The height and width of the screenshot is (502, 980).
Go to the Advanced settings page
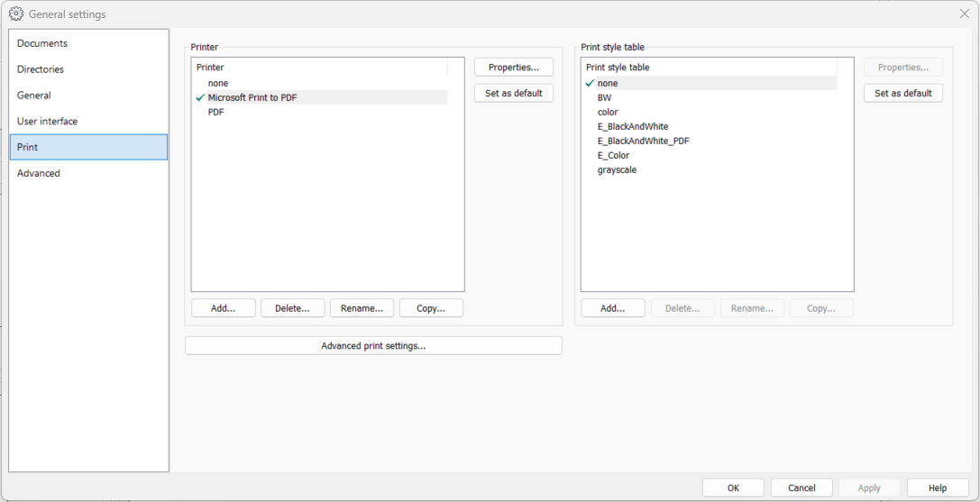pyautogui.click(x=39, y=173)
